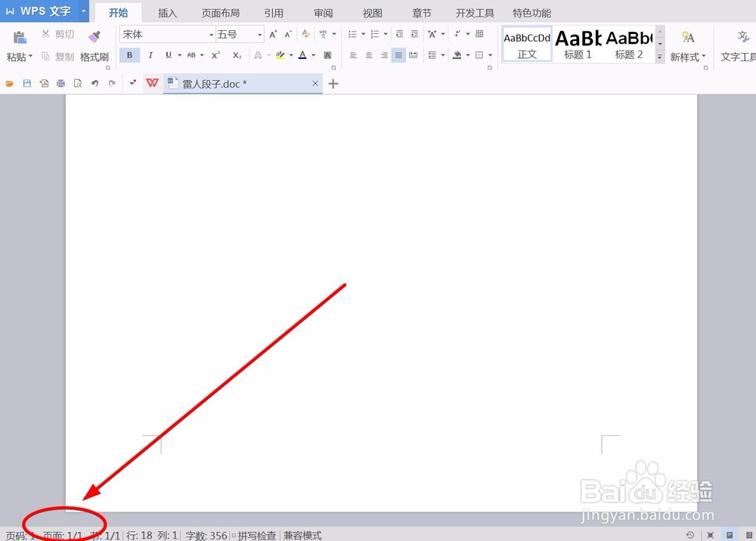Image resolution: width=756 pixels, height=541 pixels.
Task: Open the Export to PDF icon
Action: [45, 83]
